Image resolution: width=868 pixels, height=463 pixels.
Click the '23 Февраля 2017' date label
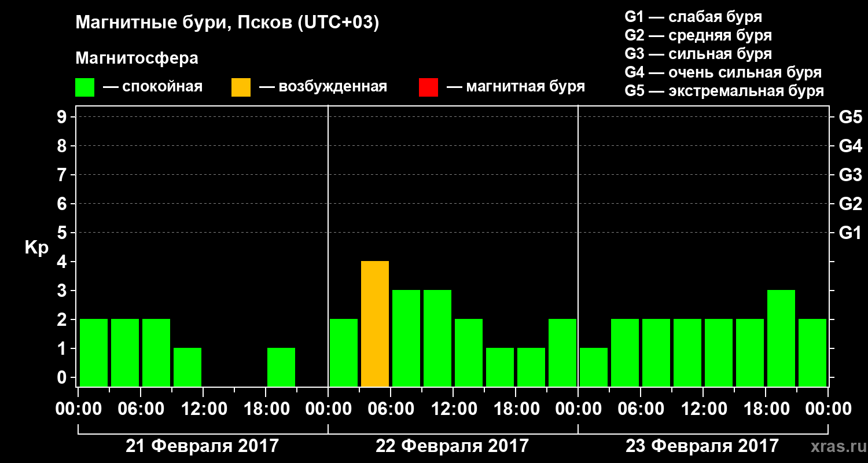click(702, 446)
